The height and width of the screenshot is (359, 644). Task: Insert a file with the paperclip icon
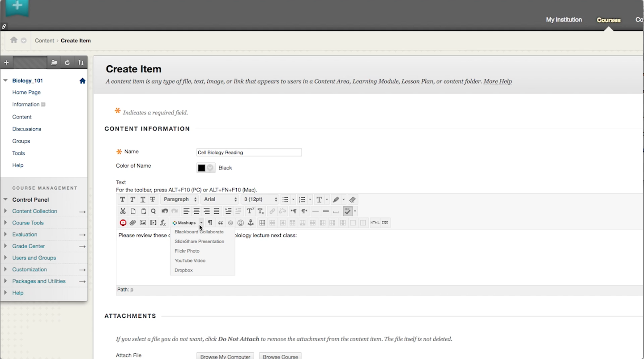click(133, 223)
